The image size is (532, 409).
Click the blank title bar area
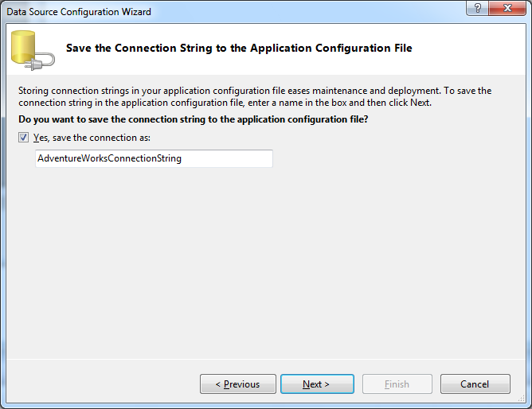pos(305,12)
